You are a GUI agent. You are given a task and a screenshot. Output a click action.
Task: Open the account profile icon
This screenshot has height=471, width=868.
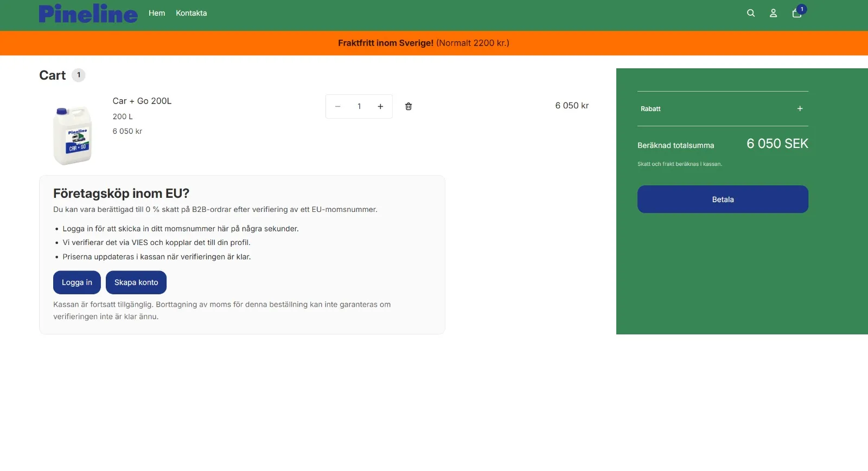[774, 13]
